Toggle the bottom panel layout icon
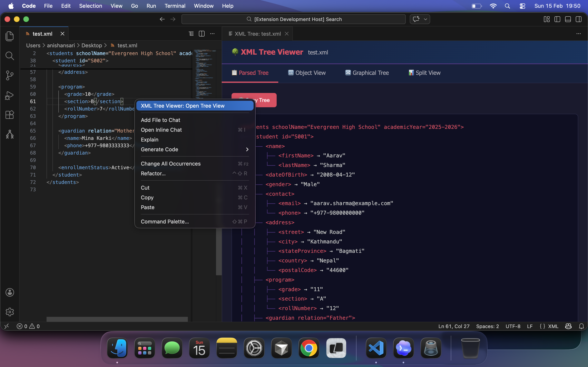Screen dimensions: 588x367 tap(568, 19)
